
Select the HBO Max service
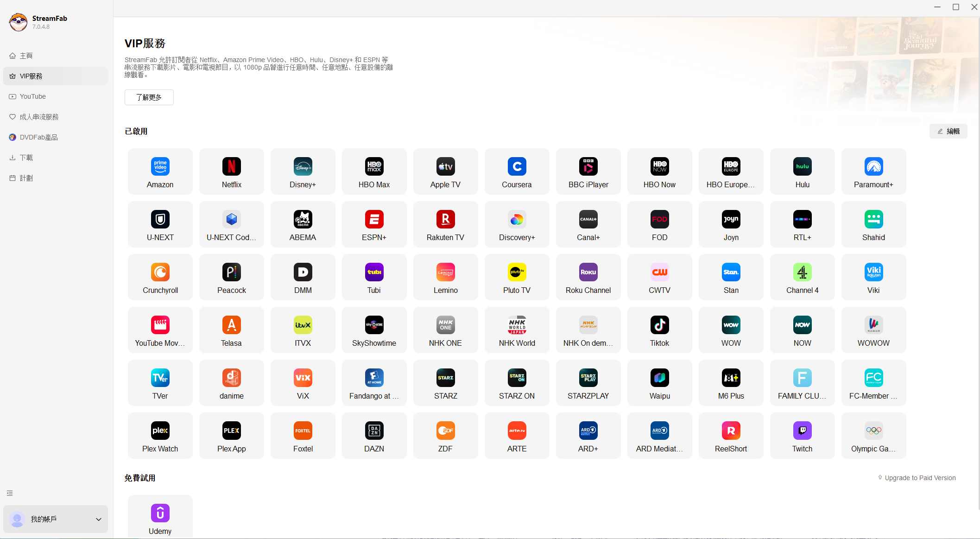click(374, 171)
